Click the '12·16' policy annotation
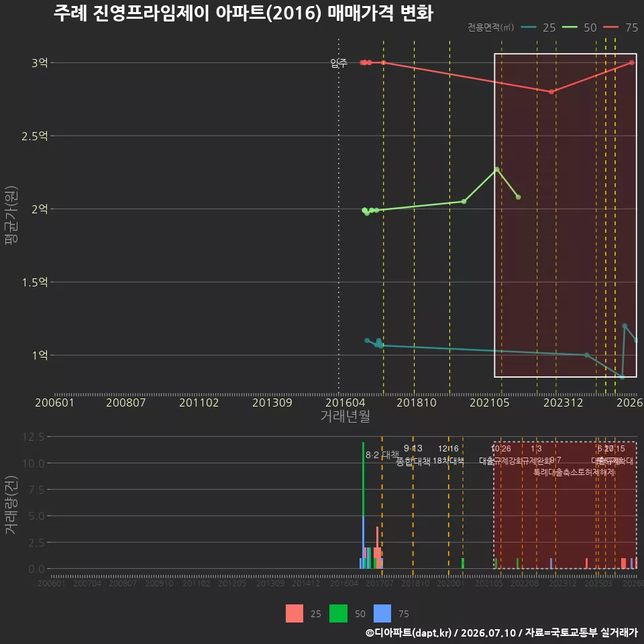The height and width of the screenshot is (644, 644). point(448,449)
